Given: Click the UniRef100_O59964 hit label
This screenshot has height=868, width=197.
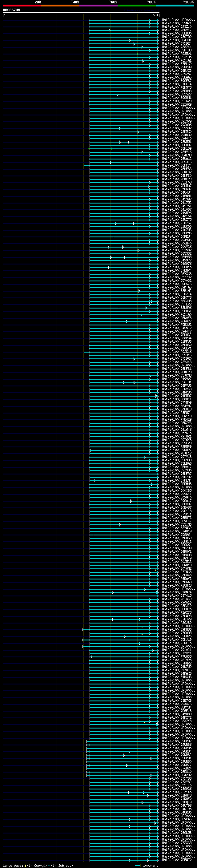Looking at the screenshot, I should [x=177, y=535].
